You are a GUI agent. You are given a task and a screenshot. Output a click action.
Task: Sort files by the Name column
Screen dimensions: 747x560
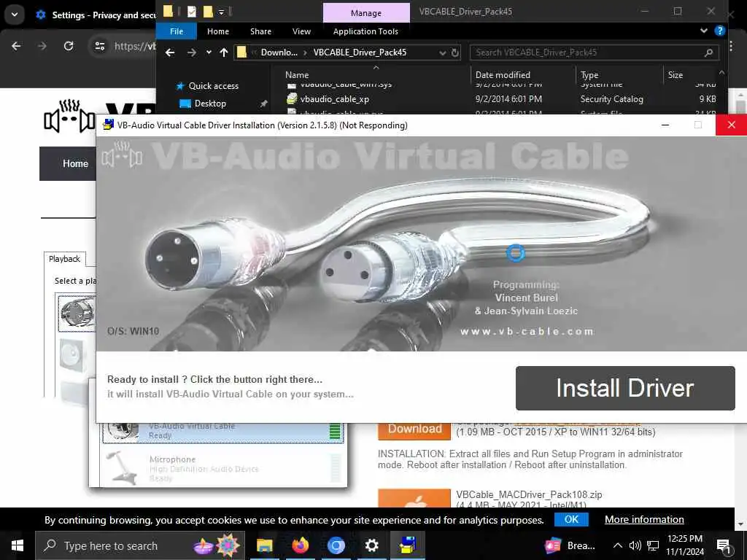pyautogui.click(x=297, y=75)
